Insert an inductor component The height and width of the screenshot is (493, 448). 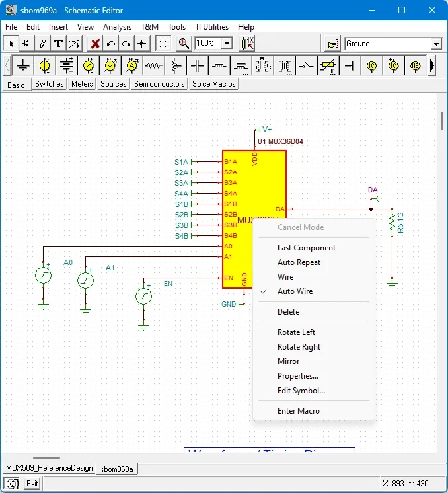[219, 66]
